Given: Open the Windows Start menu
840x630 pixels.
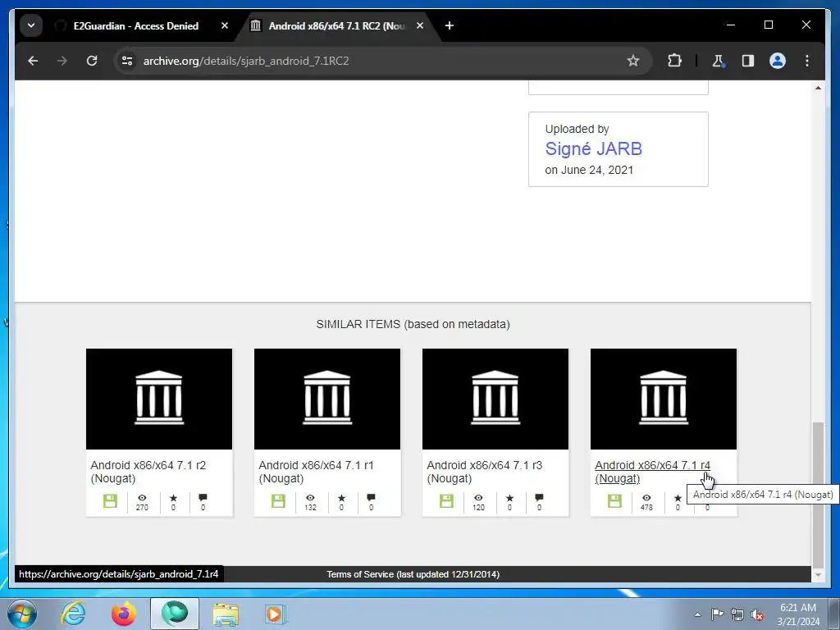Looking at the screenshot, I should point(21,614).
